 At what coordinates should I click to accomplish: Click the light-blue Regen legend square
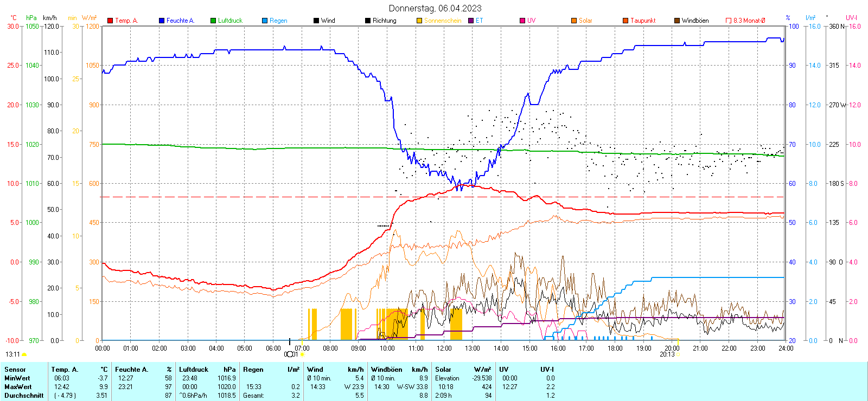pyautogui.click(x=265, y=21)
